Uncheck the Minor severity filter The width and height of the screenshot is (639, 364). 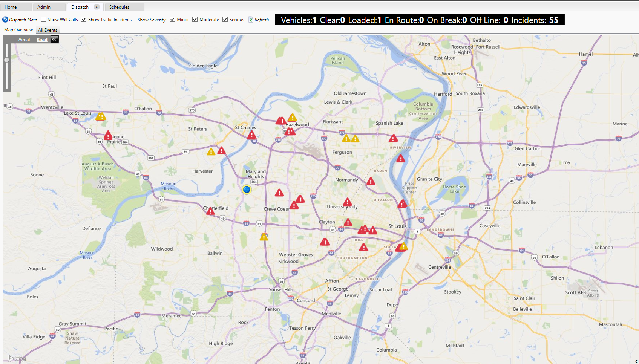point(172,19)
